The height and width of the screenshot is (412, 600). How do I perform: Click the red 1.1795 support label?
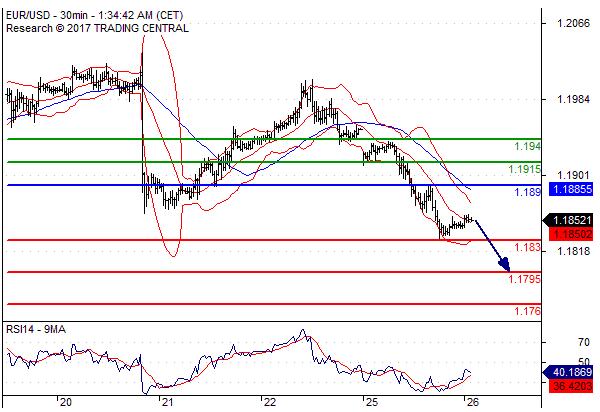point(524,279)
